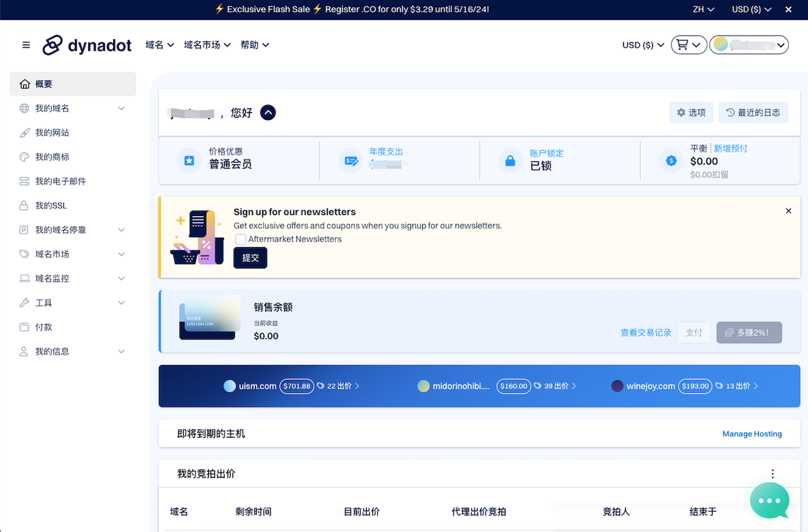Expand the 域名市场 sidebar section
The width and height of the screenshot is (808, 532).
pos(121,254)
